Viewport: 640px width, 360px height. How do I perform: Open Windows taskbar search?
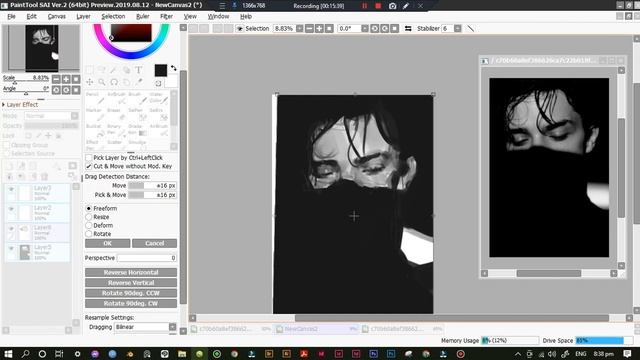(x=25, y=354)
